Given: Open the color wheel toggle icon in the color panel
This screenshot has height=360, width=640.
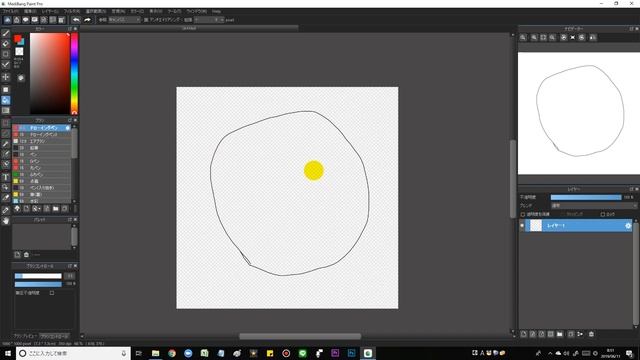Looking at the screenshot, I should (x=21, y=78).
